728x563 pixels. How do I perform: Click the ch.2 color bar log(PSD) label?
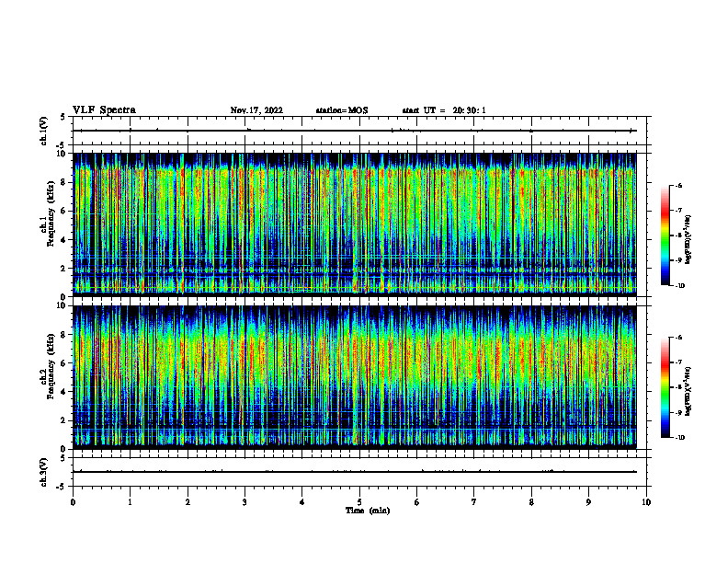coord(688,391)
